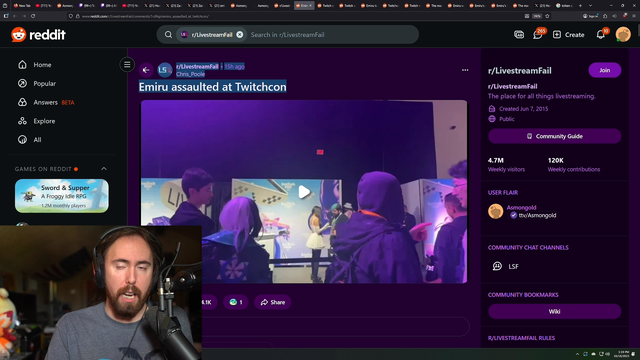The image size is (640, 360).
Task: Close the active Emiru browser tab
Action: (x=311, y=6)
